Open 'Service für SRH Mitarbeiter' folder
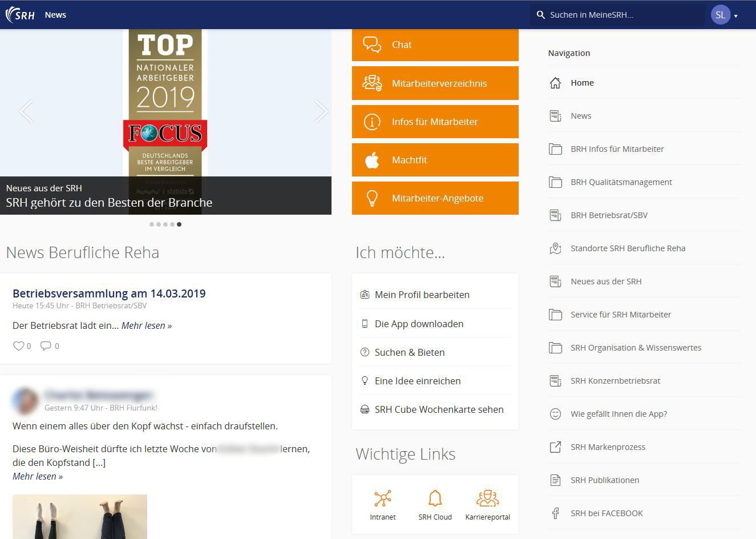 pyautogui.click(x=644, y=315)
